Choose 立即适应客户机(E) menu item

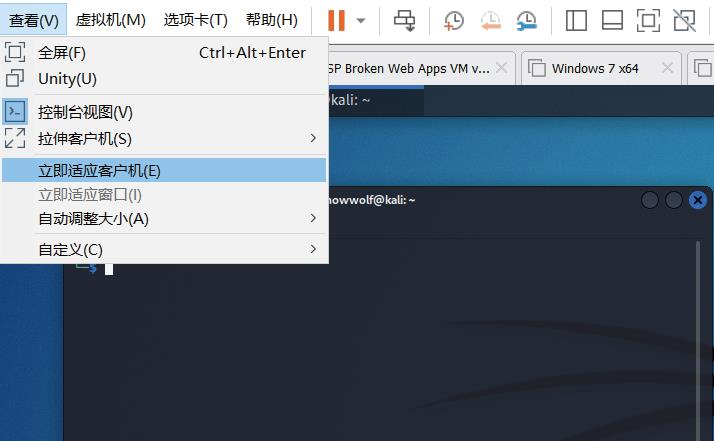[x=164, y=170]
